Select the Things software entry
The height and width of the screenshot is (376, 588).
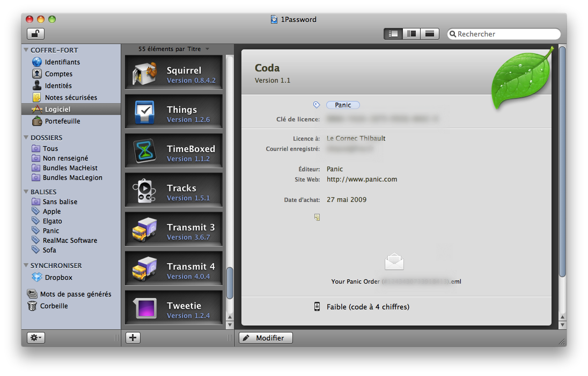click(x=174, y=112)
